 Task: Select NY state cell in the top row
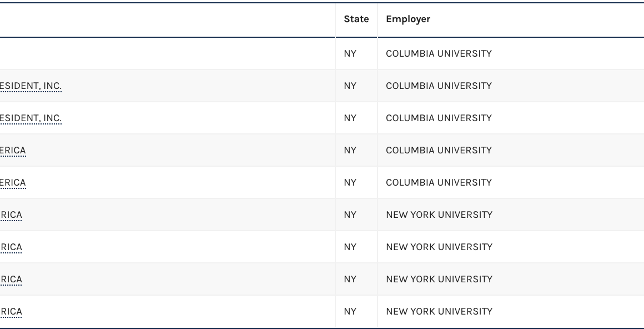pos(350,53)
